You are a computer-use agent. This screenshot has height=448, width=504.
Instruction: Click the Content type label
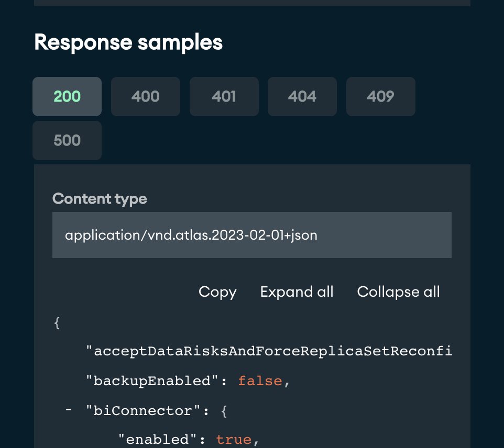coord(100,199)
